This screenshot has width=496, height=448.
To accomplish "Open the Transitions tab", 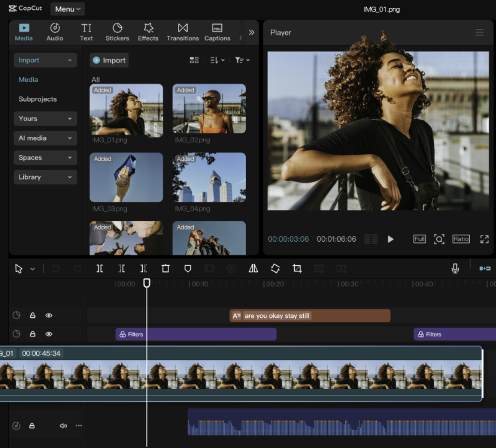I will point(183,32).
